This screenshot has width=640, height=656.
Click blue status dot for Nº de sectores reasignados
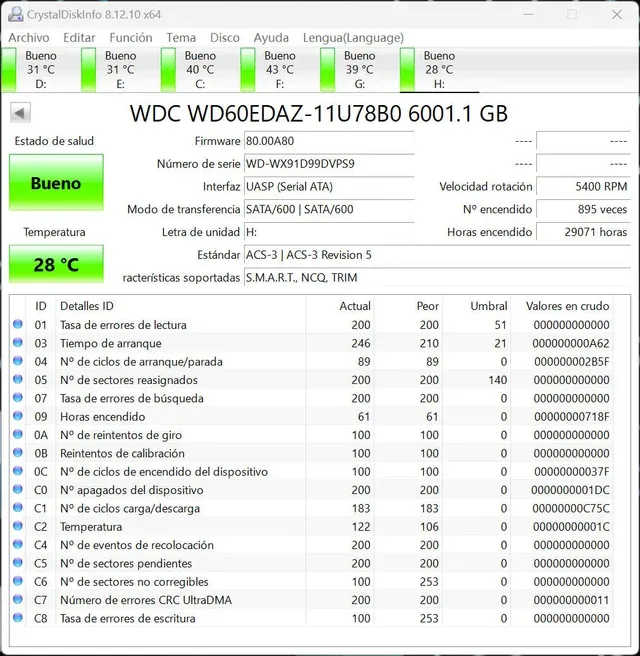click(x=18, y=379)
